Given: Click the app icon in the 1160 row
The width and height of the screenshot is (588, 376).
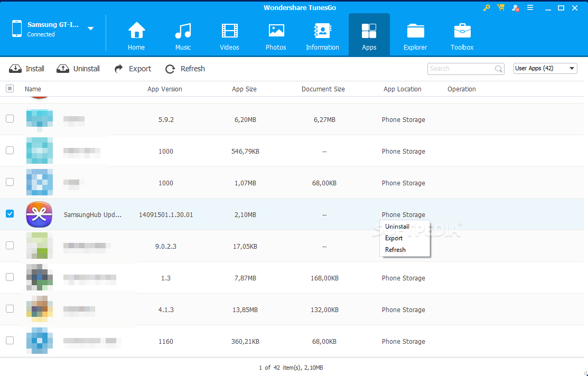Looking at the screenshot, I should (40, 341).
